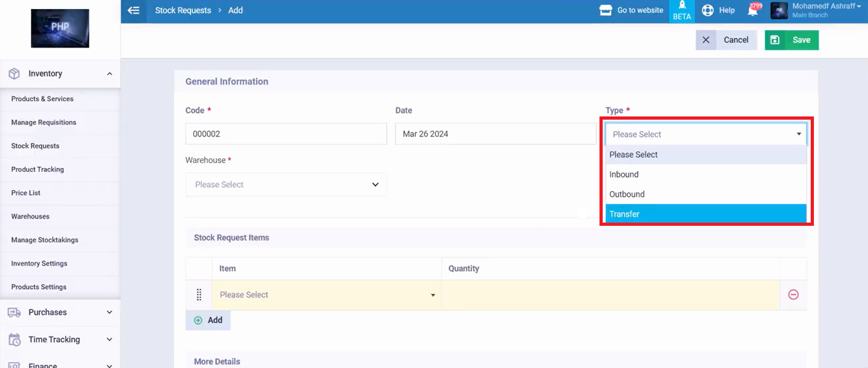
Task: Click the green Save button
Action: 791,40
